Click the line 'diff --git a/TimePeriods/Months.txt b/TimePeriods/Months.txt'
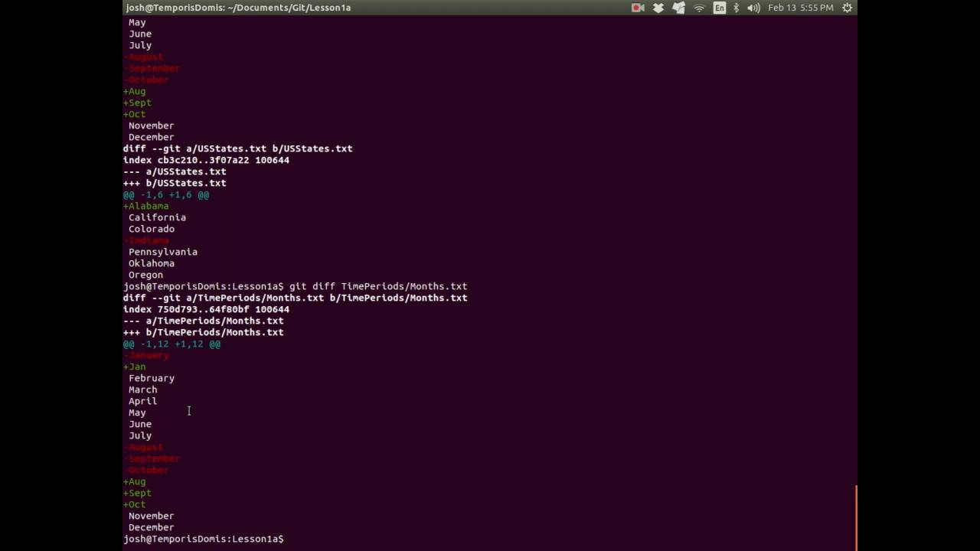Viewport: 980px width, 551px height. (x=296, y=298)
